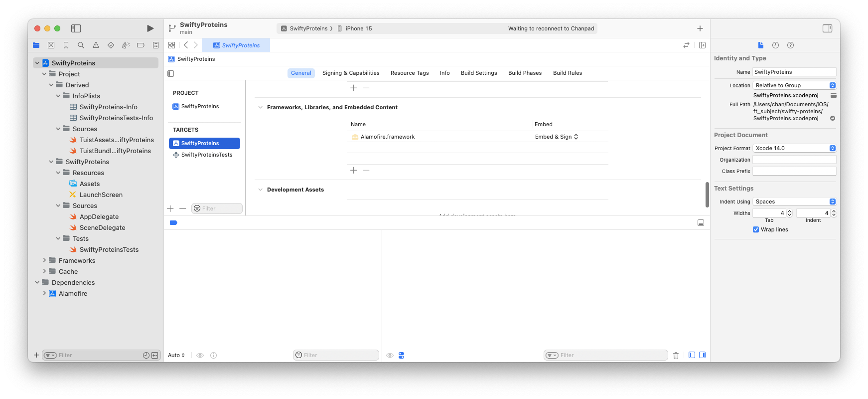Open the related items grid icon
The width and height of the screenshot is (868, 399).
click(171, 45)
